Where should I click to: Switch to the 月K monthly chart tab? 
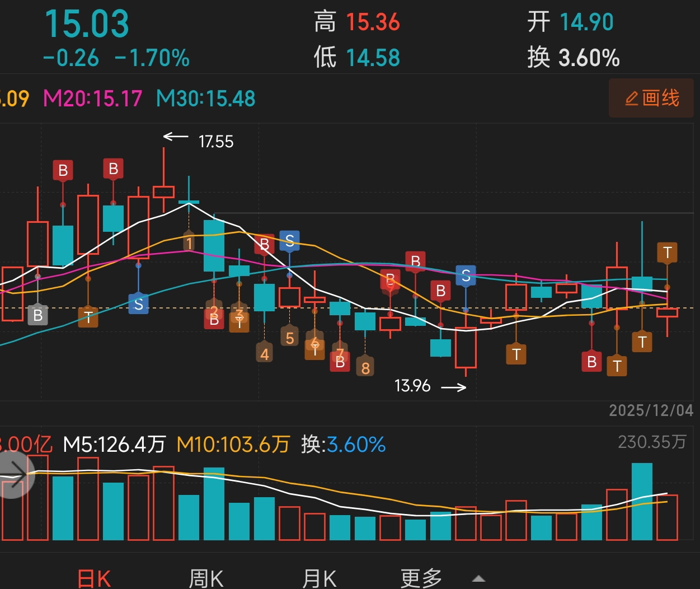click(x=319, y=578)
